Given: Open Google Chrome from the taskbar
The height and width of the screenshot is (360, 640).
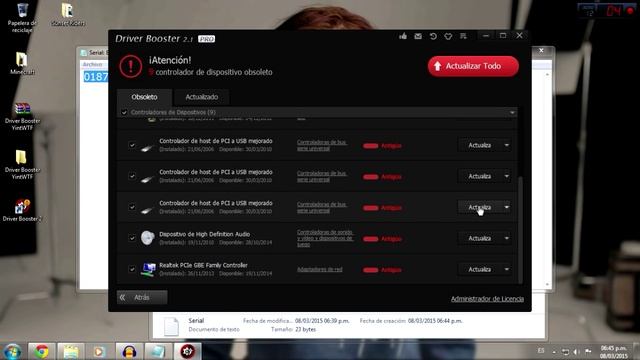Looking at the screenshot, I should (x=41, y=351).
